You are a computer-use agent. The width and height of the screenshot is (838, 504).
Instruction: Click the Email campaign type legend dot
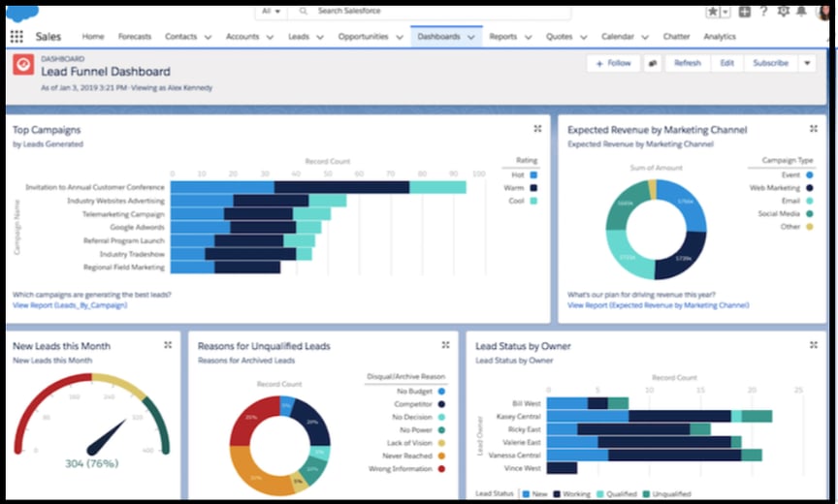point(809,201)
